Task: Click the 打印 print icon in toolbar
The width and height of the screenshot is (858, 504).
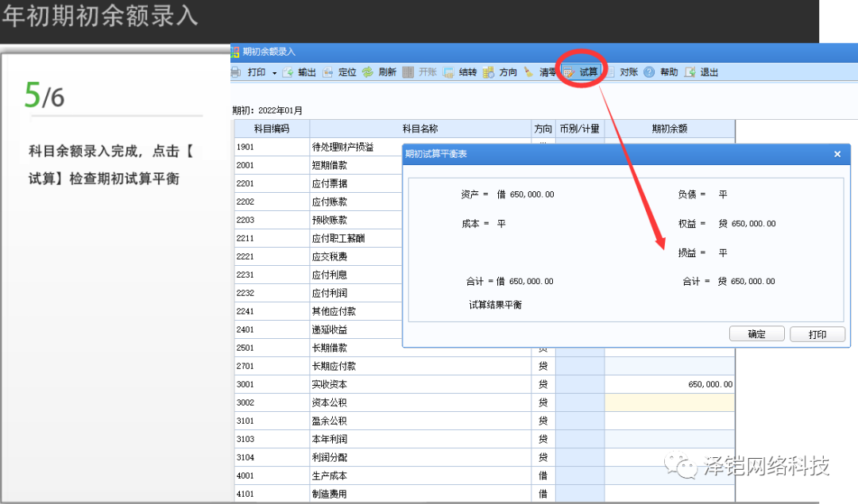Action: pos(236,72)
